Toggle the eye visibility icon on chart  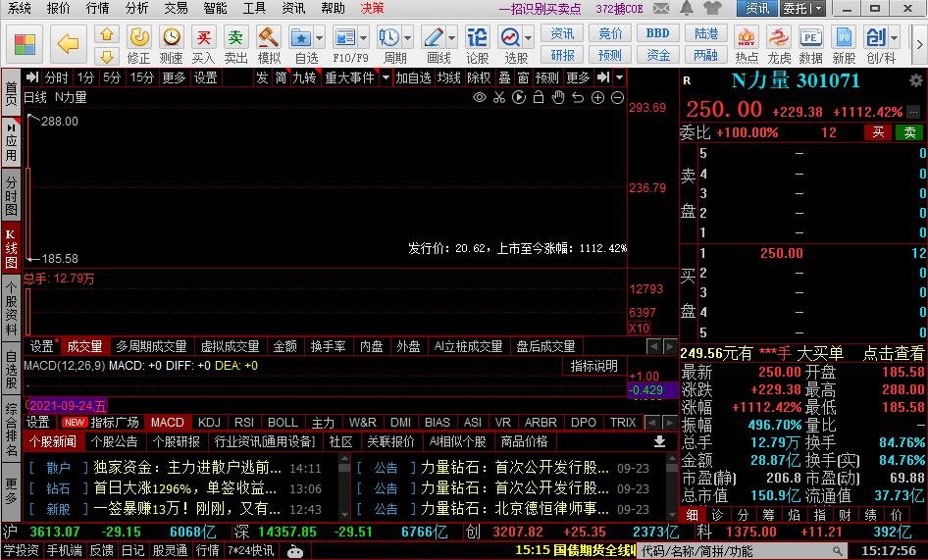pyautogui.click(x=480, y=98)
